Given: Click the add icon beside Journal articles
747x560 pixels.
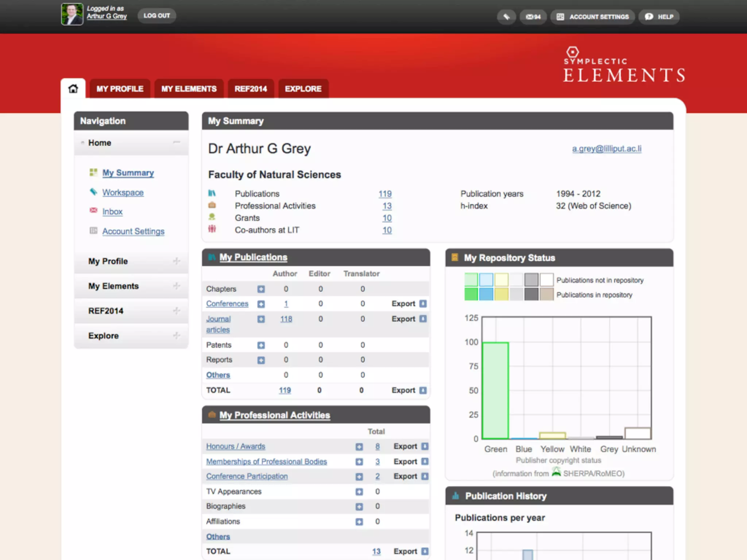Looking at the screenshot, I should [261, 319].
